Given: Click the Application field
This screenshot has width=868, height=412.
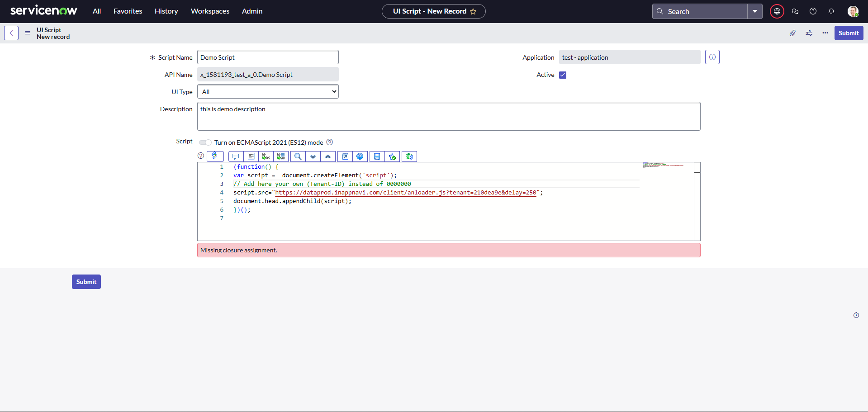Looking at the screenshot, I should point(630,57).
